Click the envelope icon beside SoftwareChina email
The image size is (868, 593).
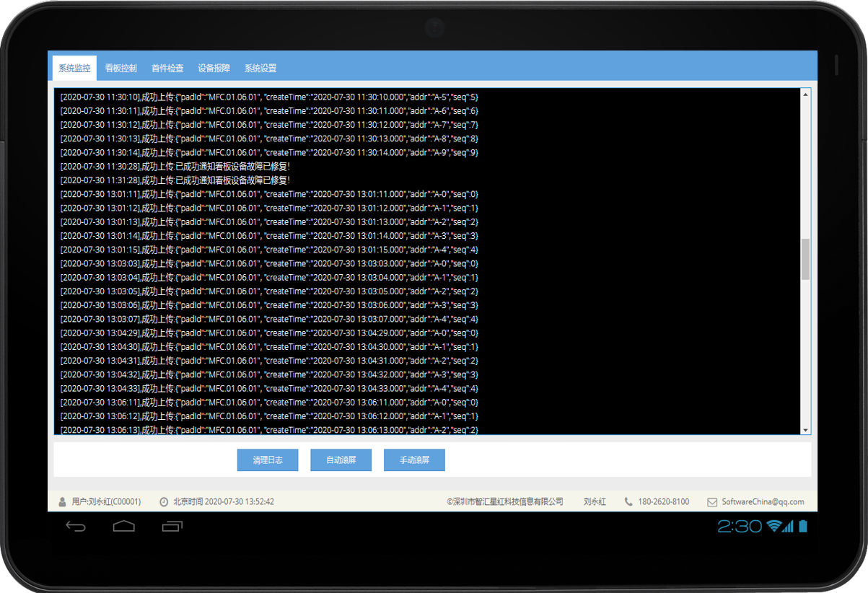712,501
